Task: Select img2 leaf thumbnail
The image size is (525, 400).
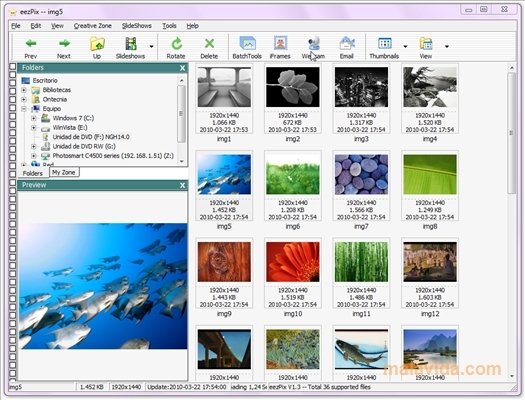Action: [293, 87]
